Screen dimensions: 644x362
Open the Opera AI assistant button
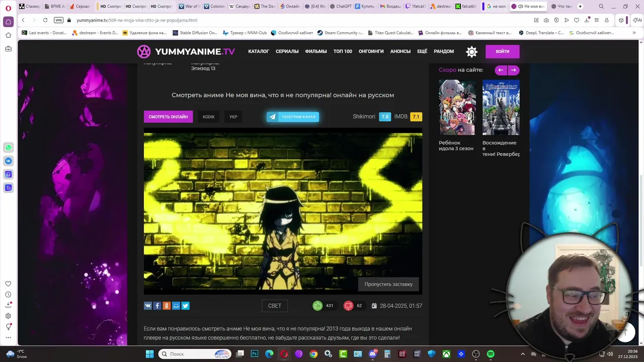(636, 20)
